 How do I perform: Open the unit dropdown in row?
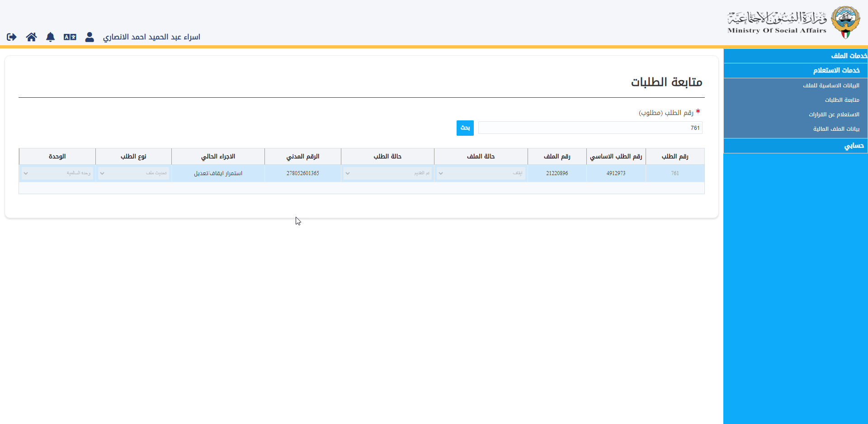click(x=57, y=173)
